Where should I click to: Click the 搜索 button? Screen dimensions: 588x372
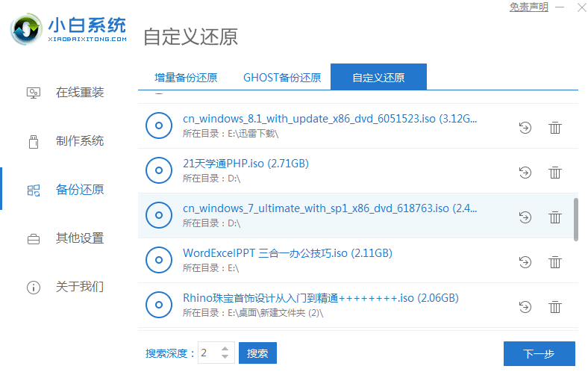tap(257, 353)
